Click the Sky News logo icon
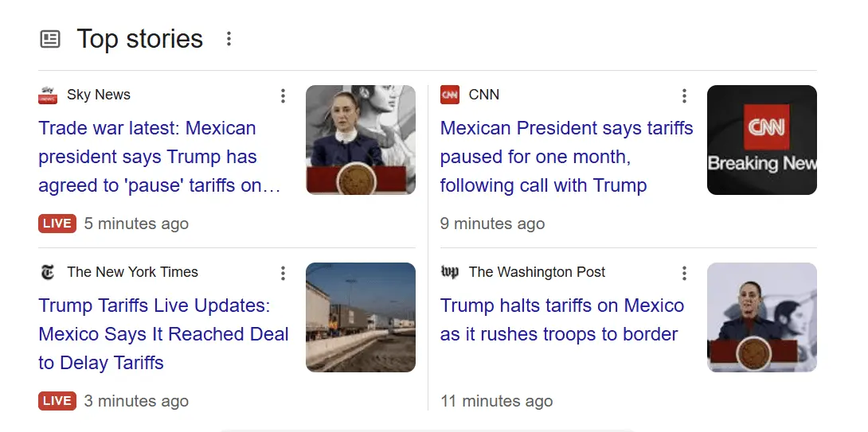 (48, 95)
